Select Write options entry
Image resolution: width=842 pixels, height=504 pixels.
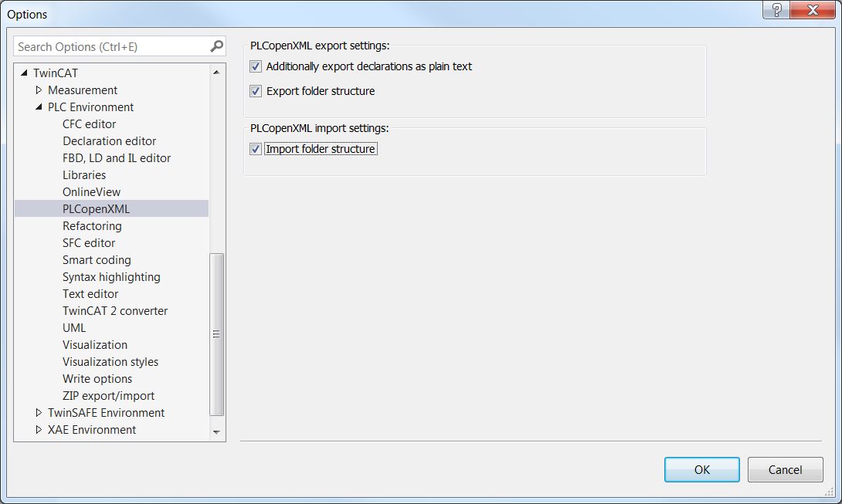pyautogui.click(x=97, y=379)
